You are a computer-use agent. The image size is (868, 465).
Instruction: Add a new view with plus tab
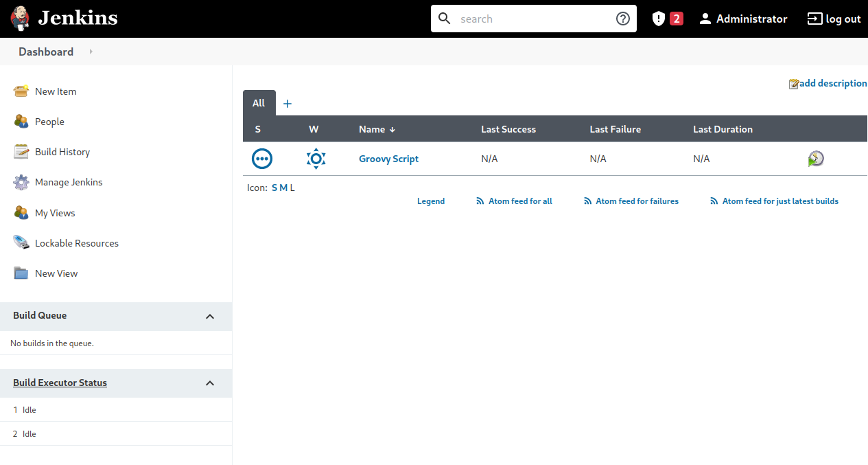288,104
